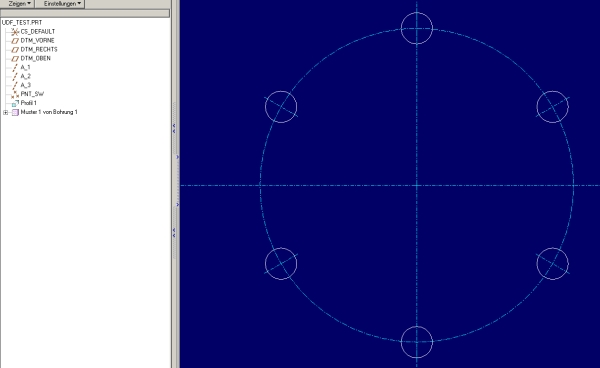Click the CS_DEFAULT coordinate system icon
Screen dimensions: 600x368
15,32
